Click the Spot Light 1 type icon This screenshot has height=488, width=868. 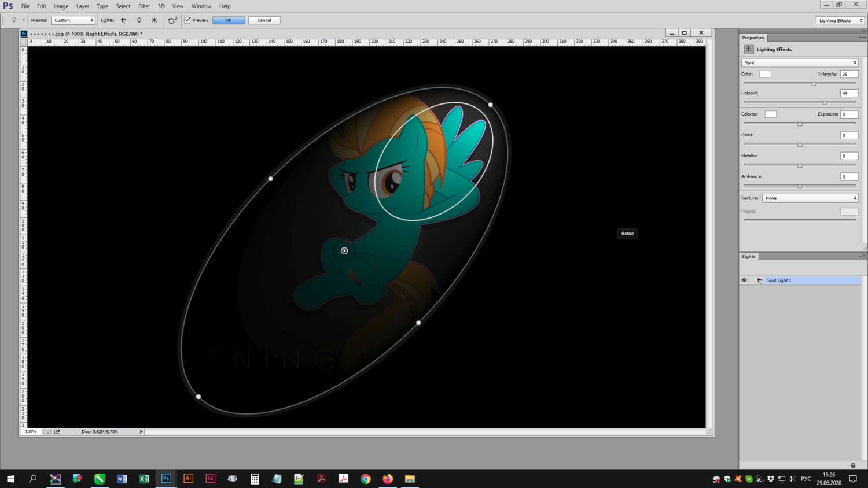[760, 280]
